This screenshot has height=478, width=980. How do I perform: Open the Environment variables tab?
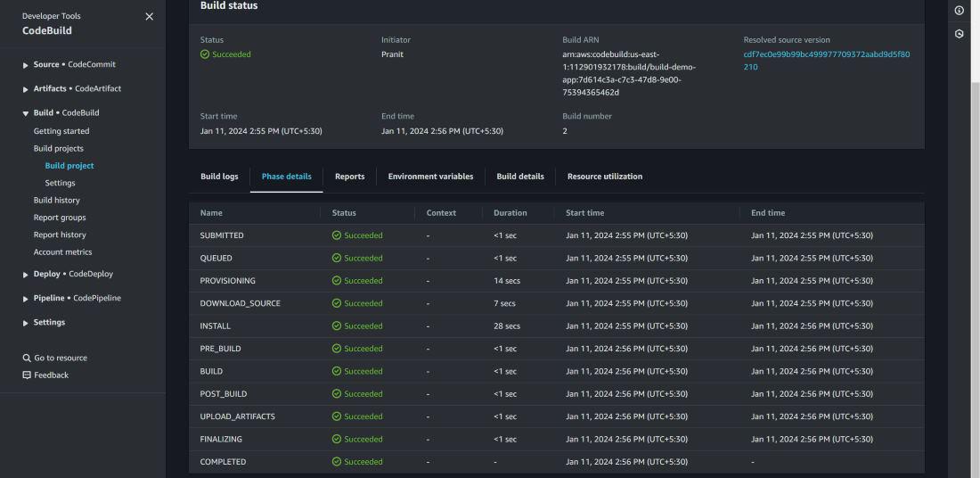point(430,177)
